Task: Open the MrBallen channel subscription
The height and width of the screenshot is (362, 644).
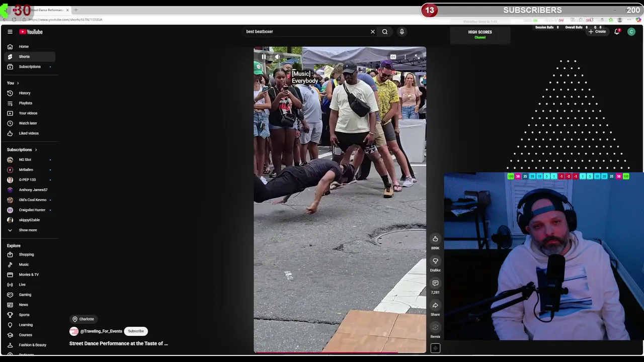Action: [x=29, y=169]
